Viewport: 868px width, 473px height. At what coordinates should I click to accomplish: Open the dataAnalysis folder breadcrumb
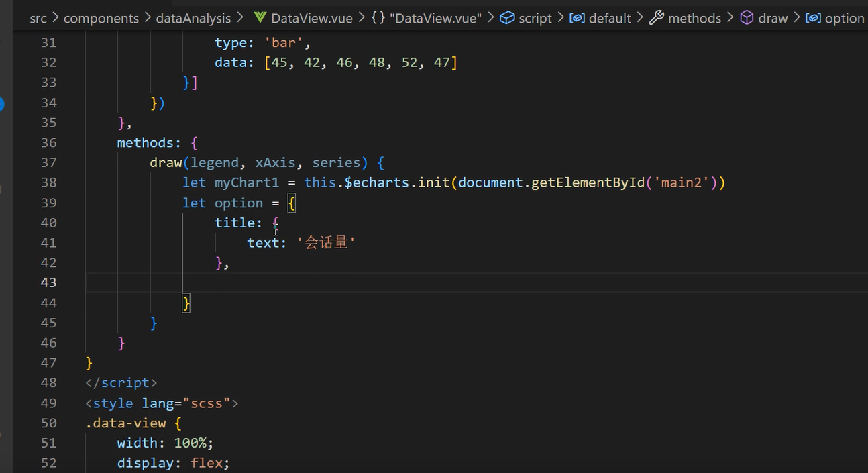[x=193, y=18]
